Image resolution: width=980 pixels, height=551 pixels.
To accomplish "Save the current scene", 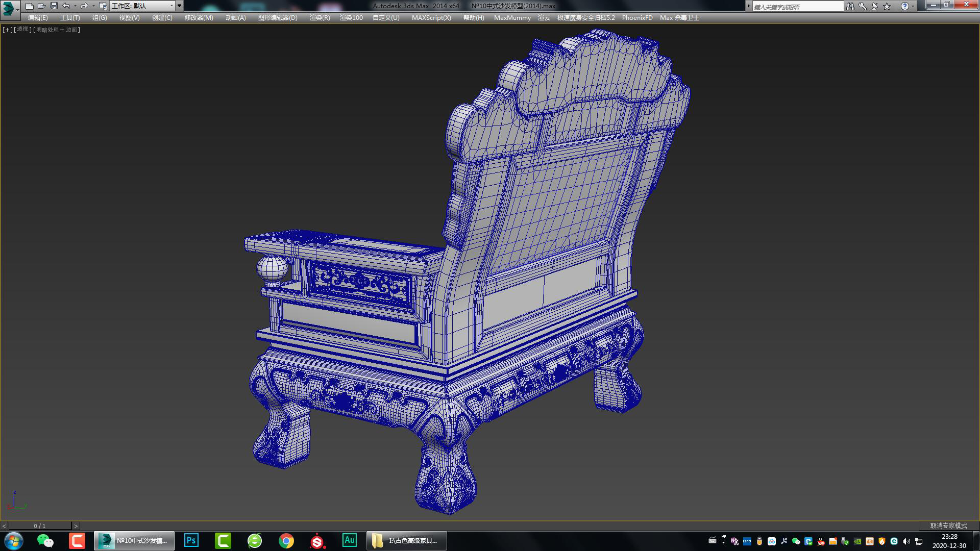I will pos(53,6).
